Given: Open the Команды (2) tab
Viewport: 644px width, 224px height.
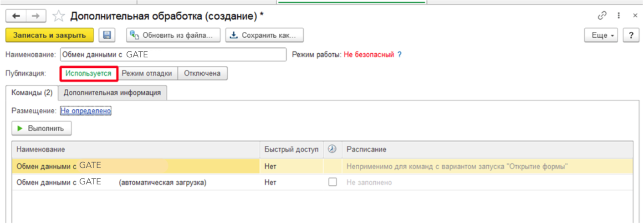Looking at the screenshot, I should (x=31, y=92).
